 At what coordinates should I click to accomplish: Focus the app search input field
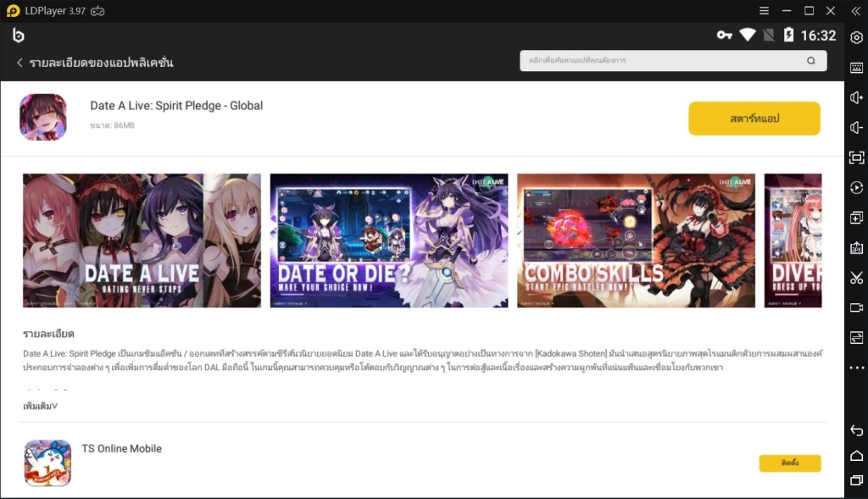click(673, 61)
